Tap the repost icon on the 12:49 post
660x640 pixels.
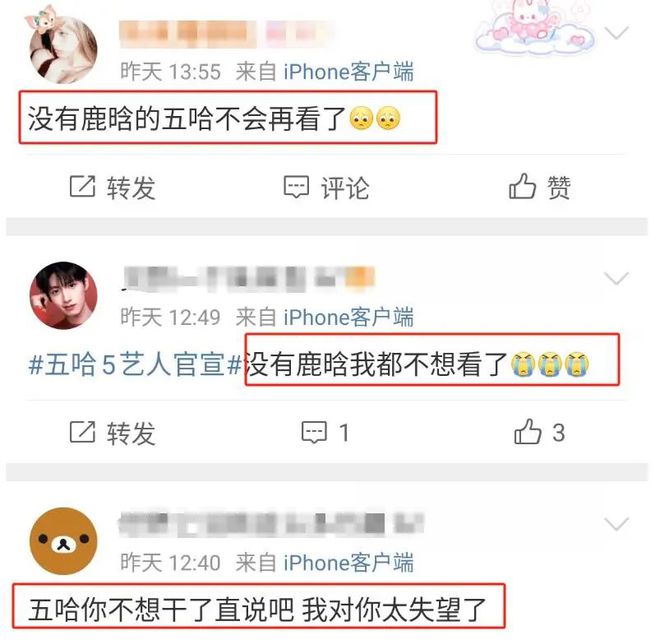pyautogui.click(x=82, y=432)
